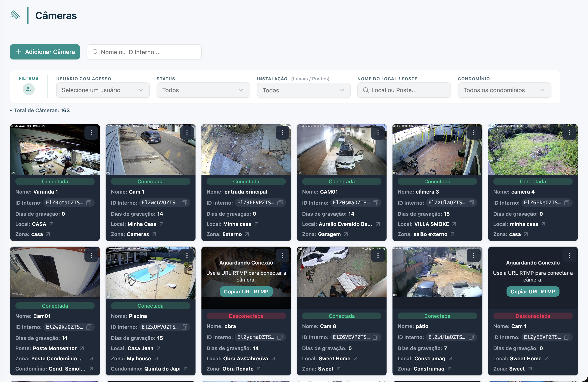Click the Desconectada status on obra card
588x382 pixels.
(x=246, y=316)
